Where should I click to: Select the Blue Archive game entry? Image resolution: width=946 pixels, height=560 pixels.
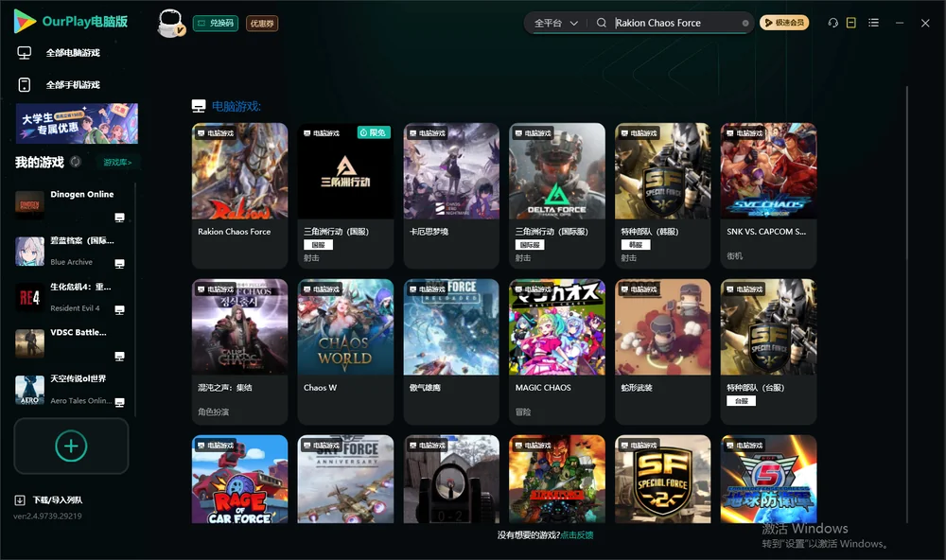point(71,251)
